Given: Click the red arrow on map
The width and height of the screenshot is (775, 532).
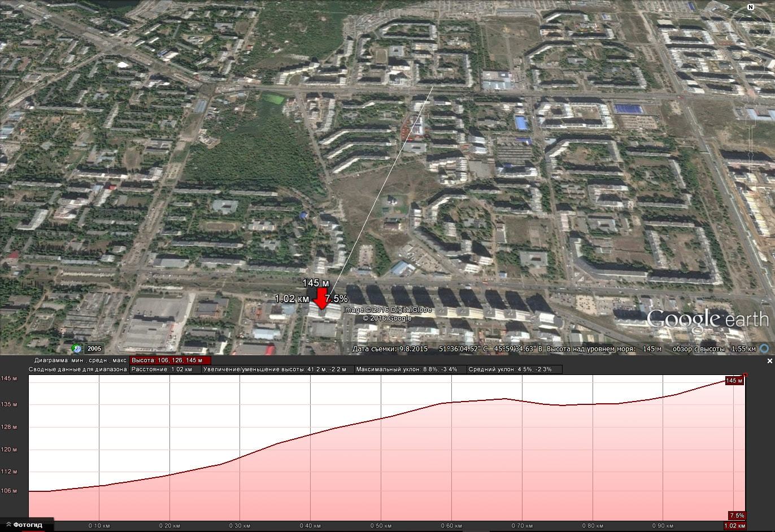Looking at the screenshot, I should (321, 299).
